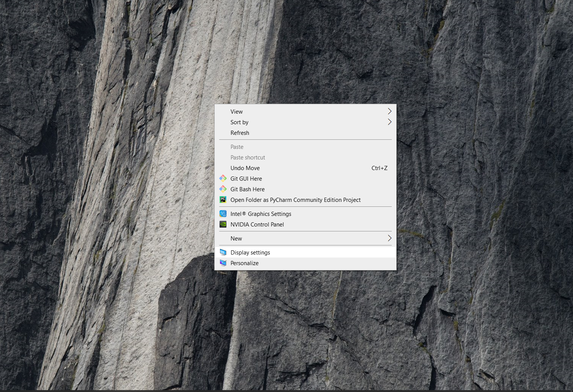Screen dimensions: 573x392
Task: Open Intel Graphics Settings
Action: click(261, 214)
